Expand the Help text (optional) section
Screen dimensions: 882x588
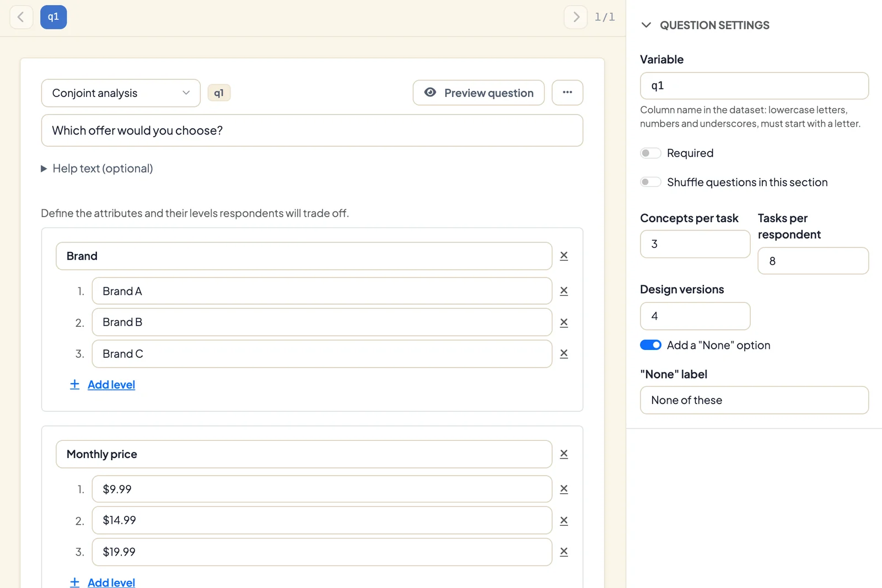(x=97, y=169)
